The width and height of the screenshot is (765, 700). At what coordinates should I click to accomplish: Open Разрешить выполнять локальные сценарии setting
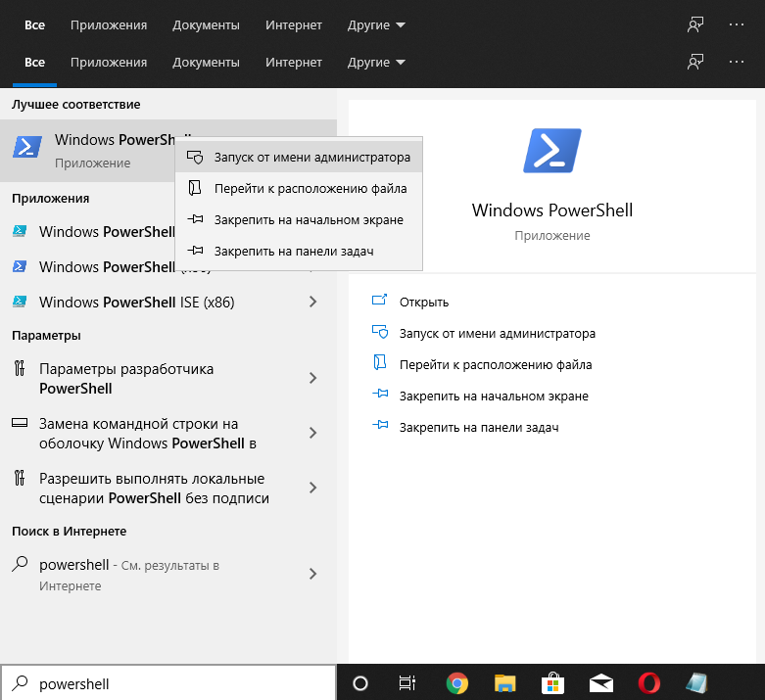[x=168, y=488]
